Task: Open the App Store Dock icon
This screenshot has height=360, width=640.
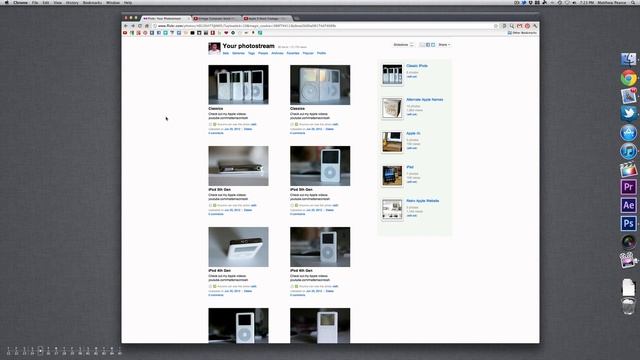Action: pyautogui.click(x=629, y=133)
